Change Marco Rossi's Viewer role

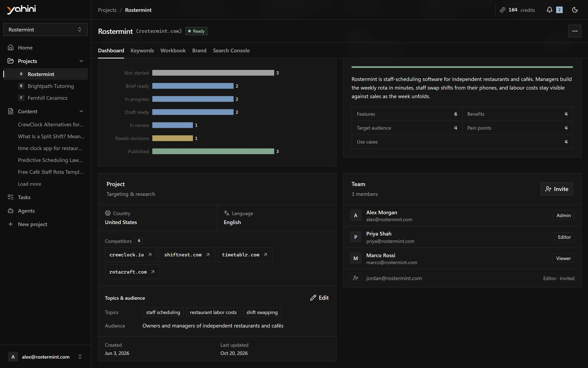563,258
